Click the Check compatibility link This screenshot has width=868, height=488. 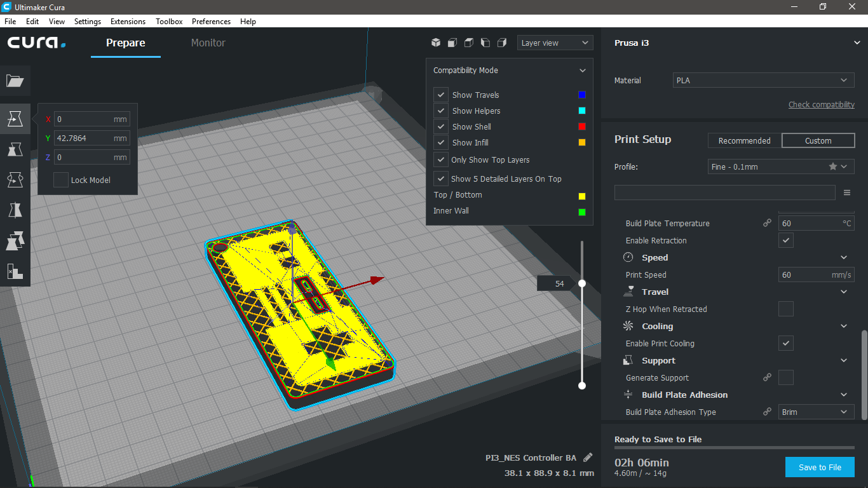pos(821,104)
